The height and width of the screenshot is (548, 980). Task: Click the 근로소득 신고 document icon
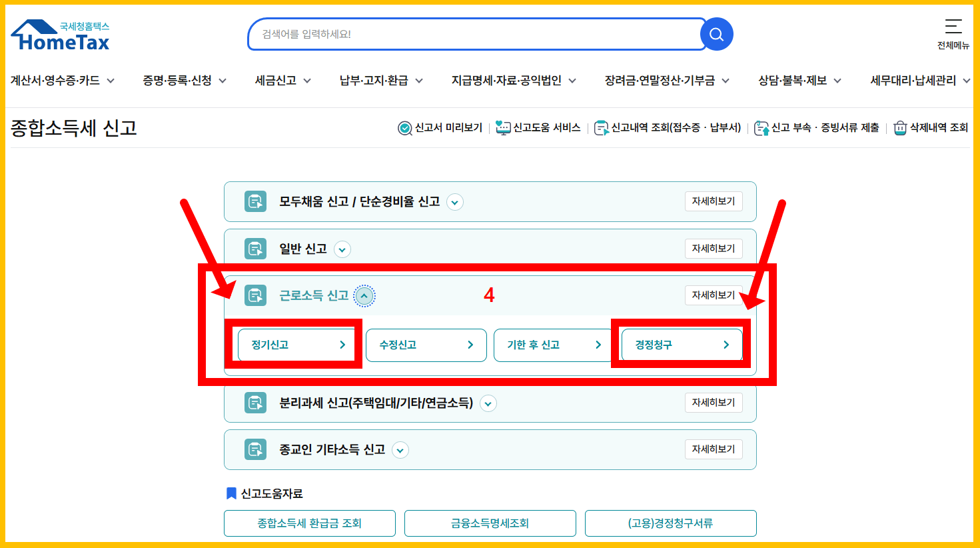click(x=254, y=295)
